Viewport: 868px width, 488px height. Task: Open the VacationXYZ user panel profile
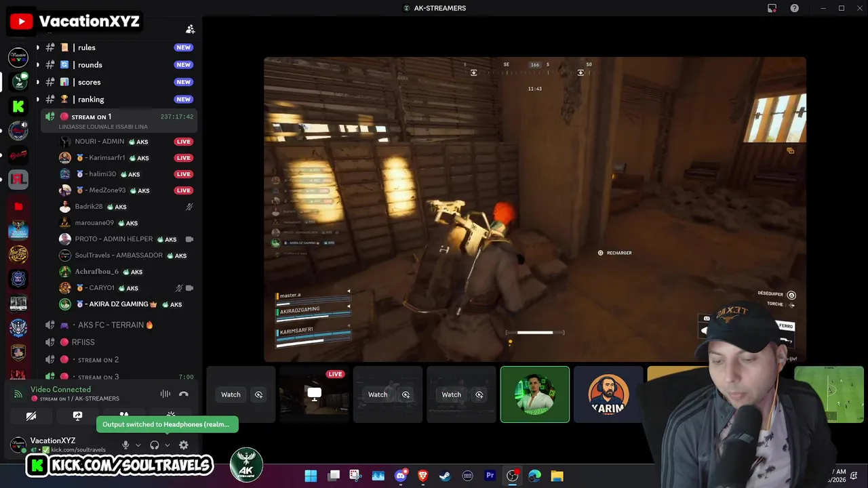pyautogui.click(x=61, y=445)
